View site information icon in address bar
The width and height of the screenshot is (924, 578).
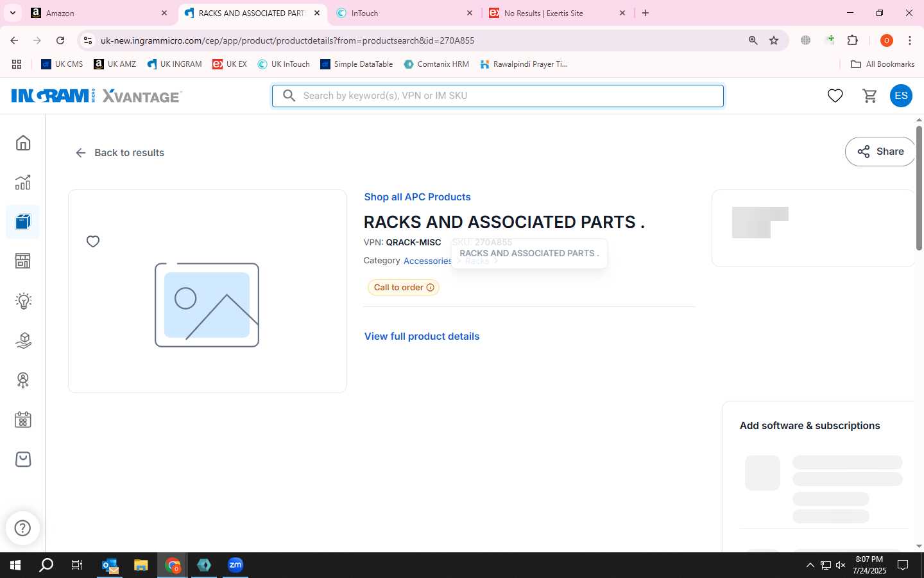pos(88,40)
